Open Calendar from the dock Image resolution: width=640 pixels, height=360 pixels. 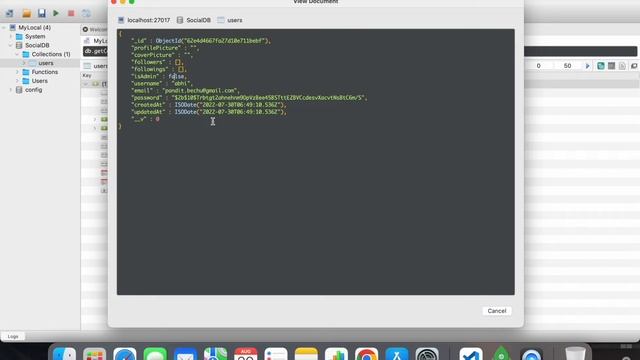tap(246, 353)
